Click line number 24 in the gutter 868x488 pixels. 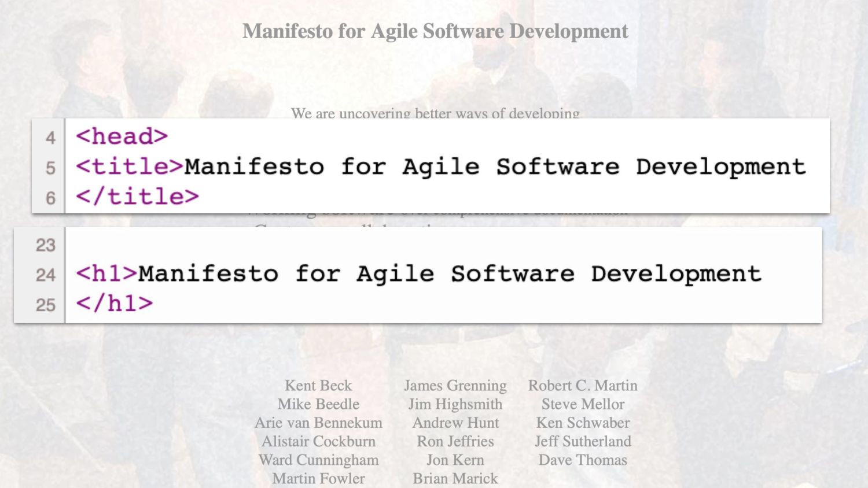click(46, 275)
